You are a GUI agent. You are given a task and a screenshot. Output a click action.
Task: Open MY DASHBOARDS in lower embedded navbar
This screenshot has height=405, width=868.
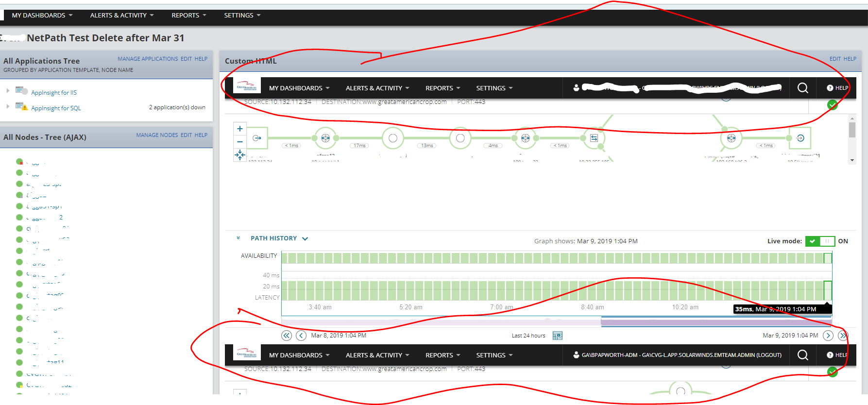pos(299,355)
